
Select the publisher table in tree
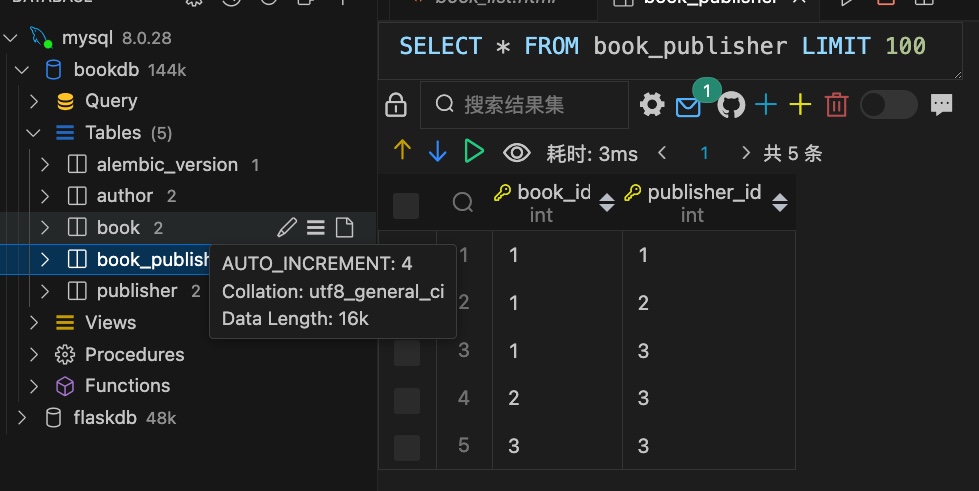pos(137,290)
